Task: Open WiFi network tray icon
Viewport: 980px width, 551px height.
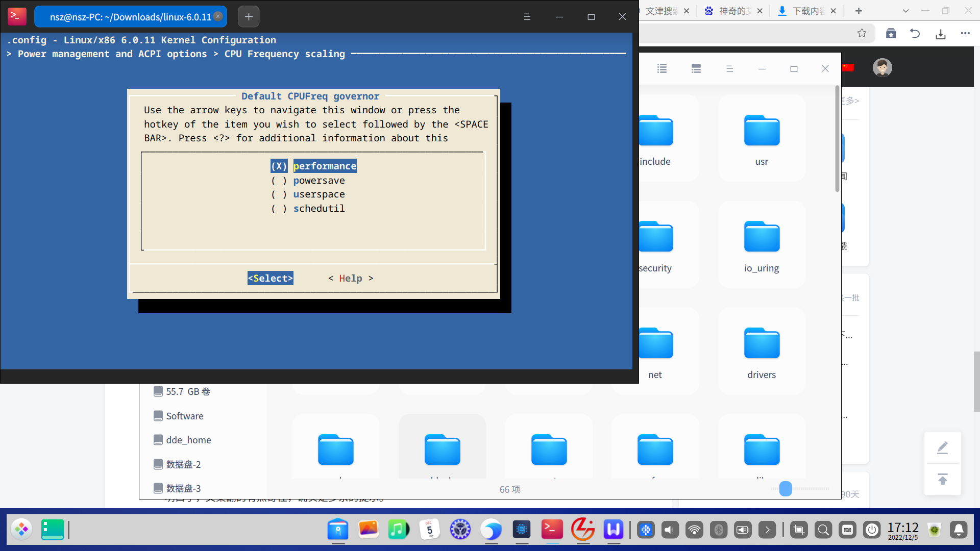Action: pos(694,530)
